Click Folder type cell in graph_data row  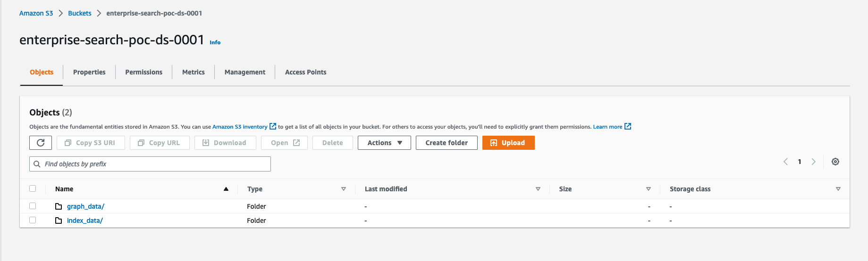(x=256, y=206)
